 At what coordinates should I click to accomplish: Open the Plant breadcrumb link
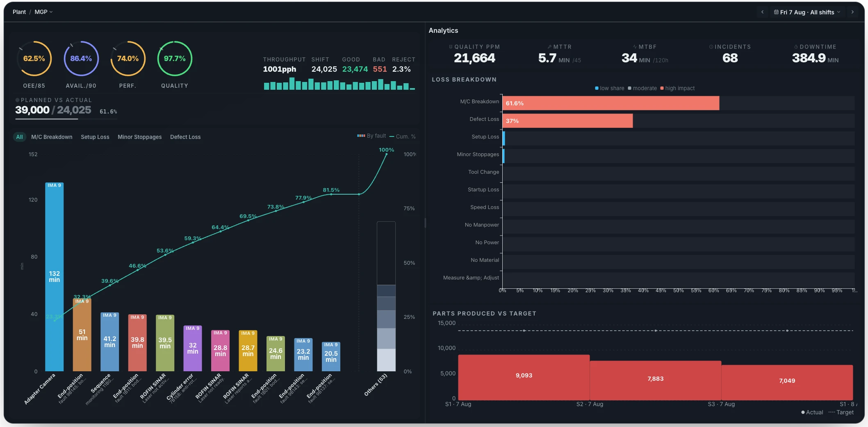(19, 12)
